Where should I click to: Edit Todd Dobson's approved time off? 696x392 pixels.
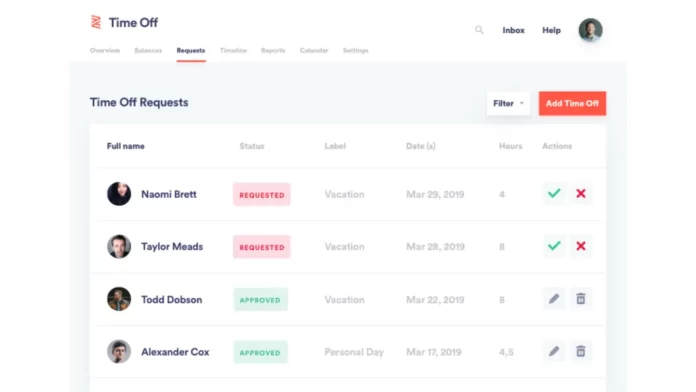(x=554, y=299)
